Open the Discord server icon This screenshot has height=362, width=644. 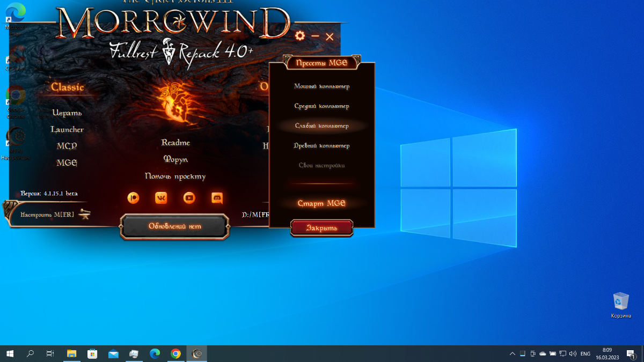[x=217, y=197]
